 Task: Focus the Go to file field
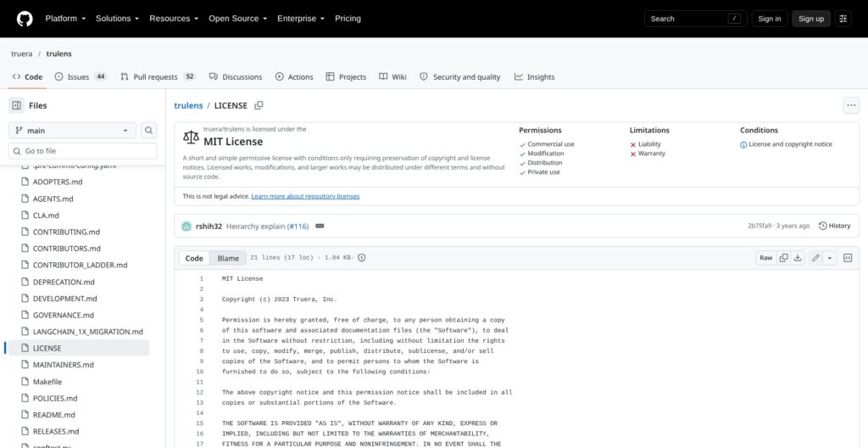83,151
